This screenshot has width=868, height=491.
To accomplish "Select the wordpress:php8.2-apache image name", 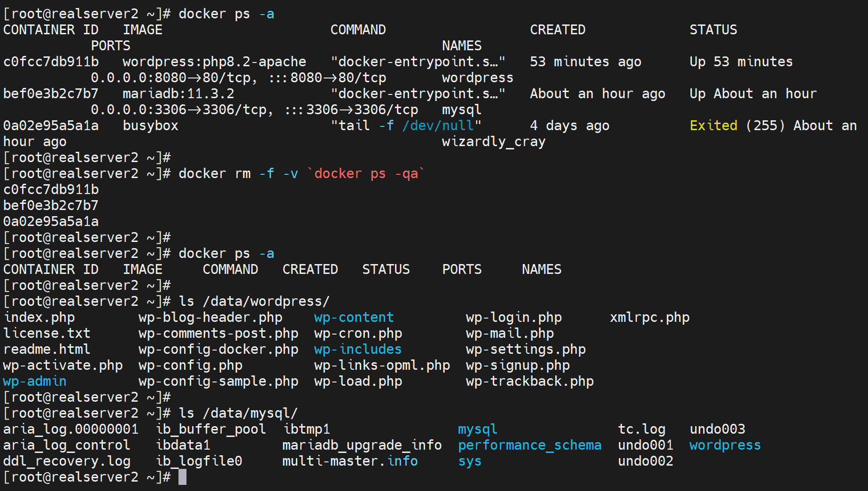I will click(x=214, y=62).
